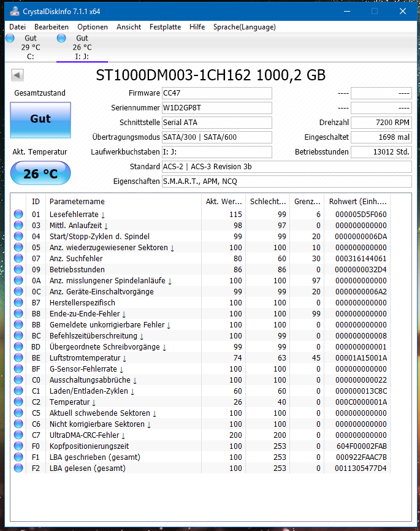Screen dimensions: 420x531
Task: Click the CrystalDiskInfo title bar app icon
Action: [x=15, y=11]
